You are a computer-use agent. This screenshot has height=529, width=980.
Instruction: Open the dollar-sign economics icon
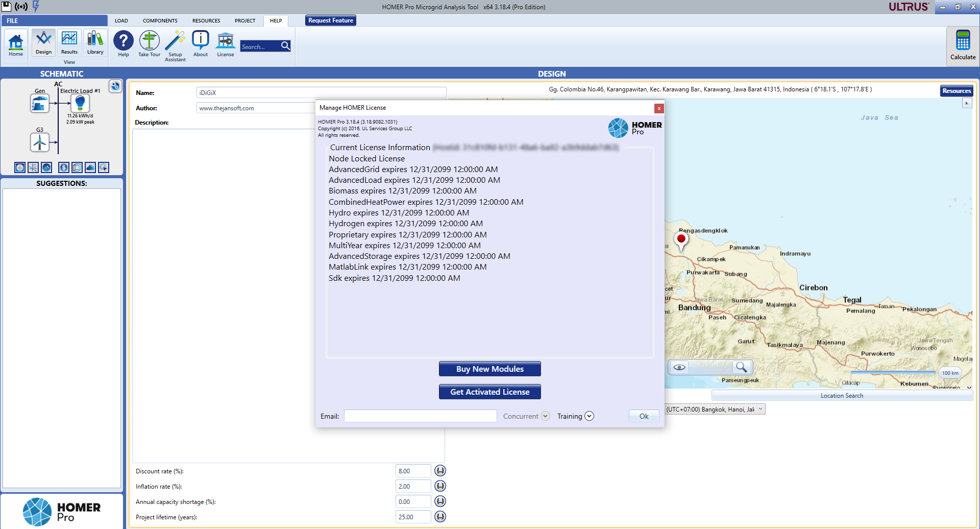click(x=64, y=167)
